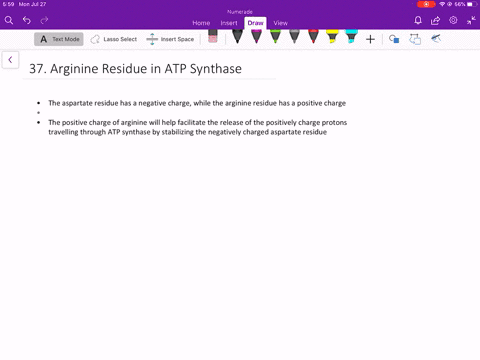Activate Lasso Select tool

pyautogui.click(x=114, y=39)
